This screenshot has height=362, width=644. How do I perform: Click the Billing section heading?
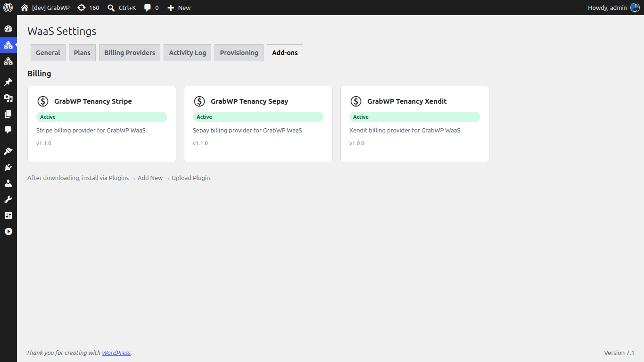[39, 74]
